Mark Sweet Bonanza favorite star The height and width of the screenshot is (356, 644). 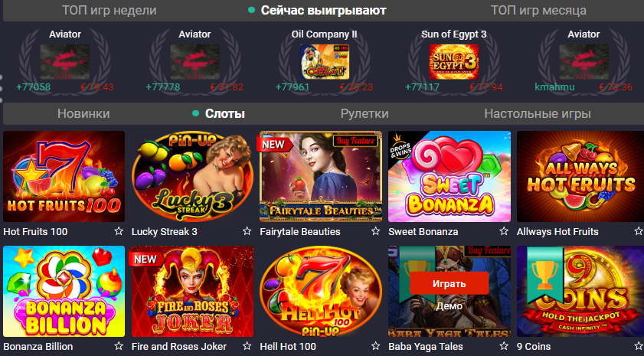click(x=504, y=231)
